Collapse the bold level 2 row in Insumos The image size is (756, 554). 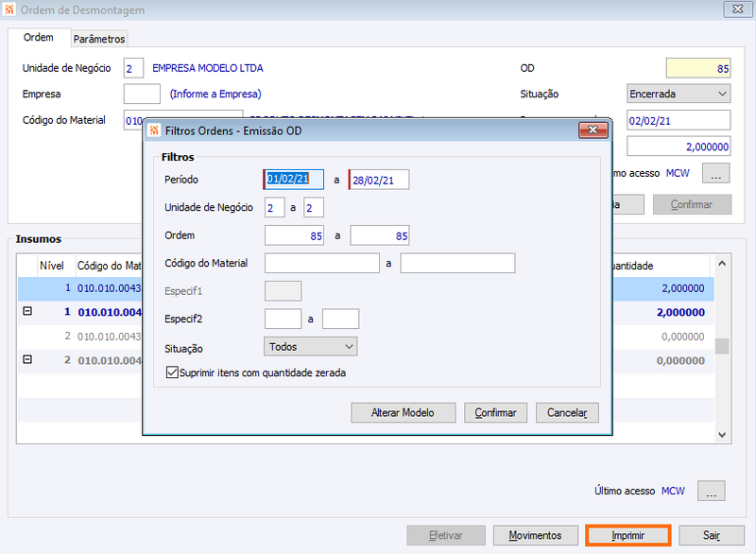(27, 359)
